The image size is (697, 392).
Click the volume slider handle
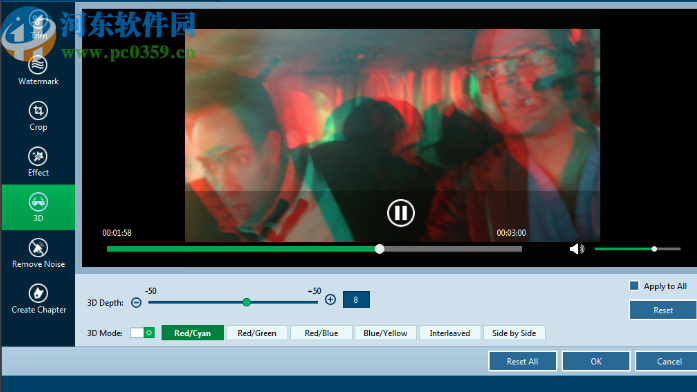point(654,249)
